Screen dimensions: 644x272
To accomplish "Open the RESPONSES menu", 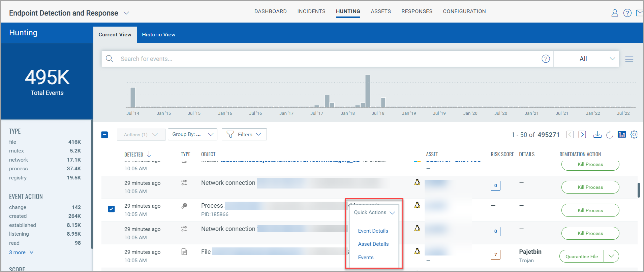I will pos(417,11).
